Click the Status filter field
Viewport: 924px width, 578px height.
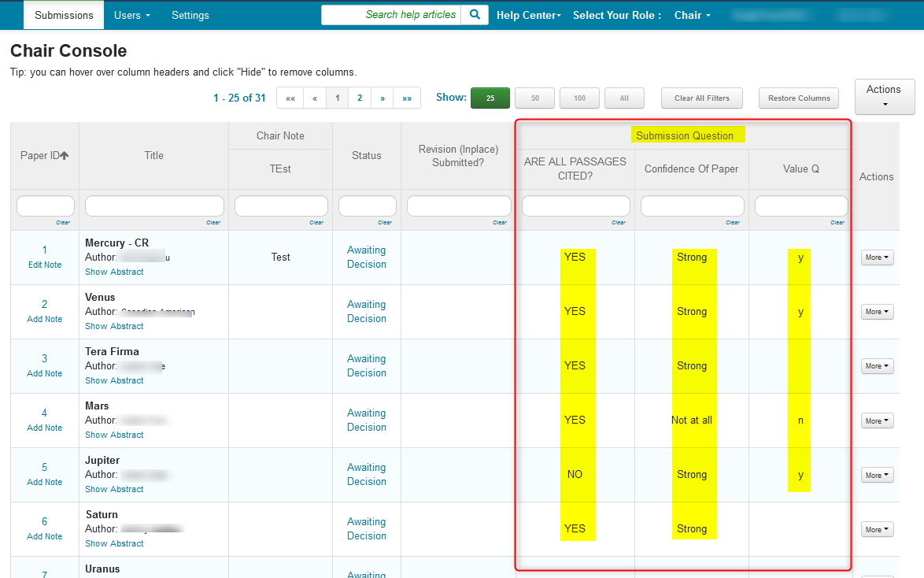pyautogui.click(x=367, y=206)
